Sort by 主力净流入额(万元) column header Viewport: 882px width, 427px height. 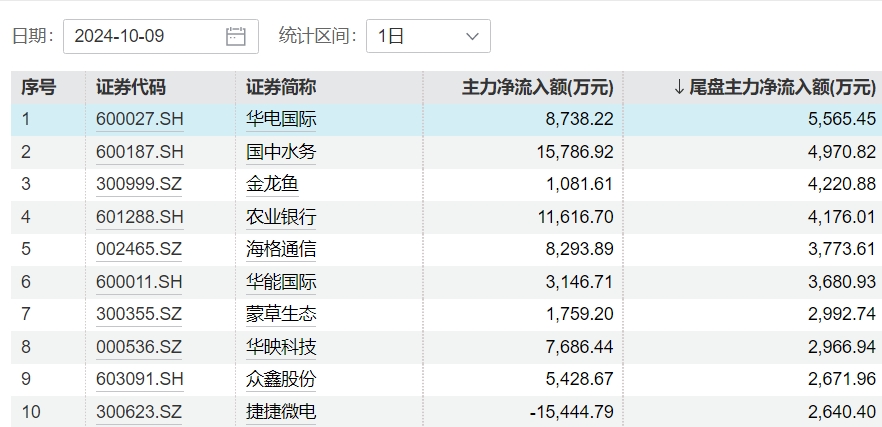[538, 87]
